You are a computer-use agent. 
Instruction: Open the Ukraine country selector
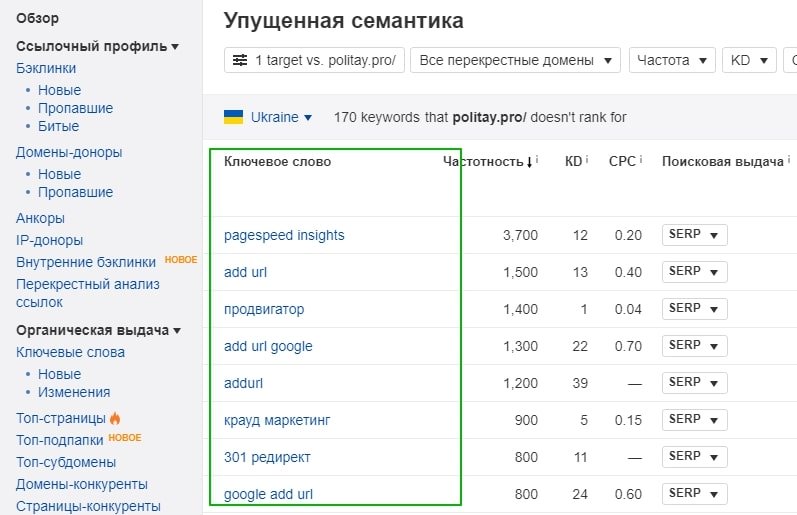[281, 117]
